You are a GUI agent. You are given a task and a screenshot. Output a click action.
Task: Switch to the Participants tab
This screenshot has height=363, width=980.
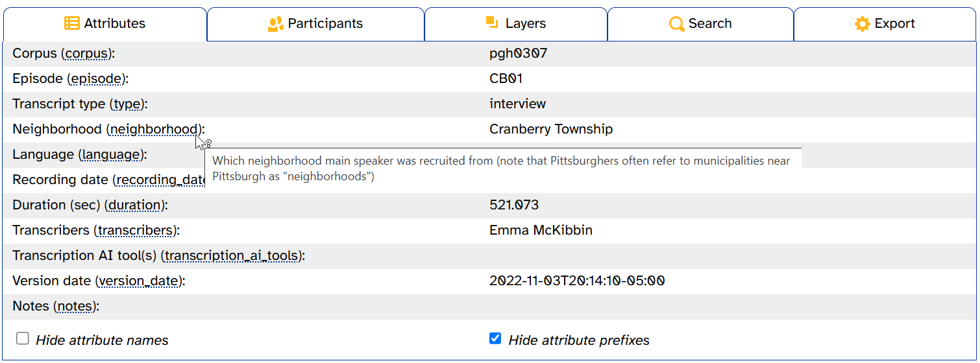[315, 24]
